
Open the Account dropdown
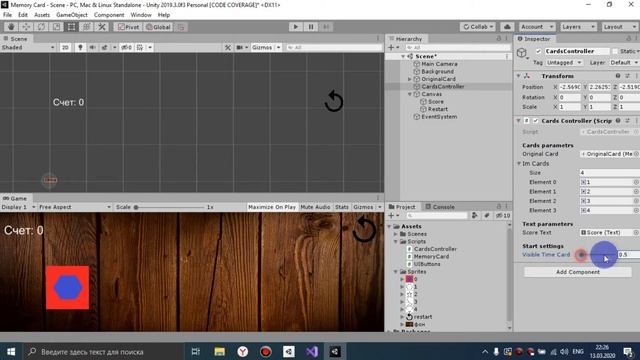(x=537, y=27)
